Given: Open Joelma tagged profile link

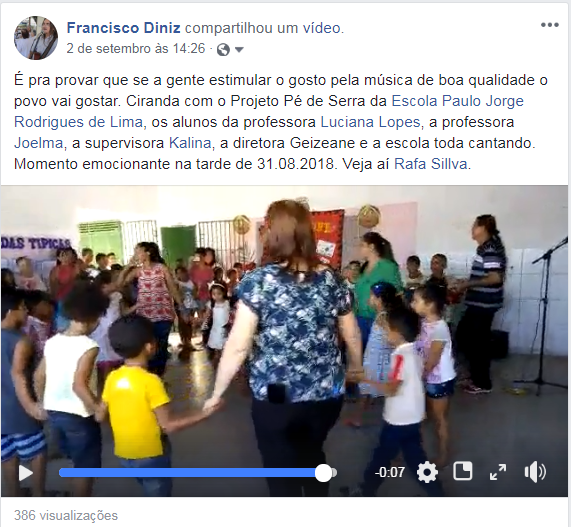Looking at the screenshot, I should [x=39, y=143].
